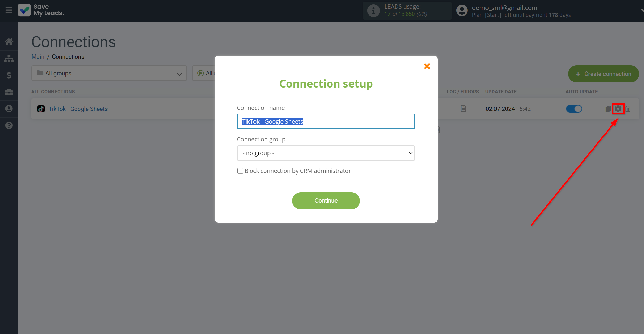Click the TikTok - Google Sheets connection link
The height and width of the screenshot is (334, 644).
click(78, 109)
